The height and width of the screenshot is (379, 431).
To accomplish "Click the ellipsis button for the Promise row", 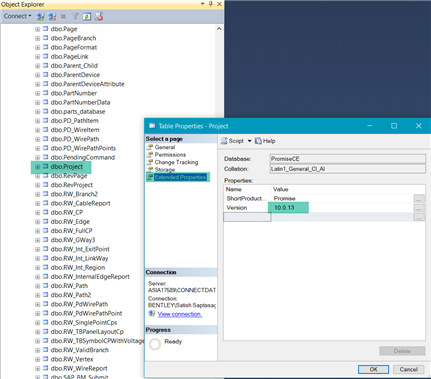I will (x=419, y=199).
